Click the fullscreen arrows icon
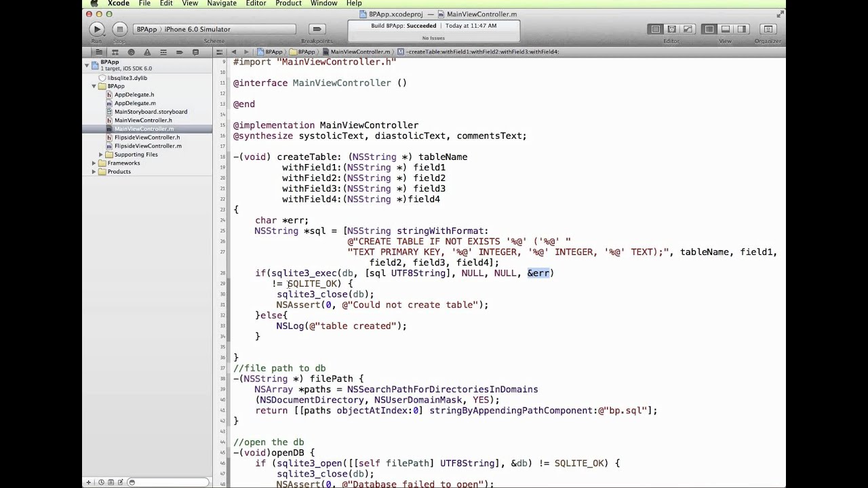The image size is (868, 488). pyautogui.click(x=780, y=14)
